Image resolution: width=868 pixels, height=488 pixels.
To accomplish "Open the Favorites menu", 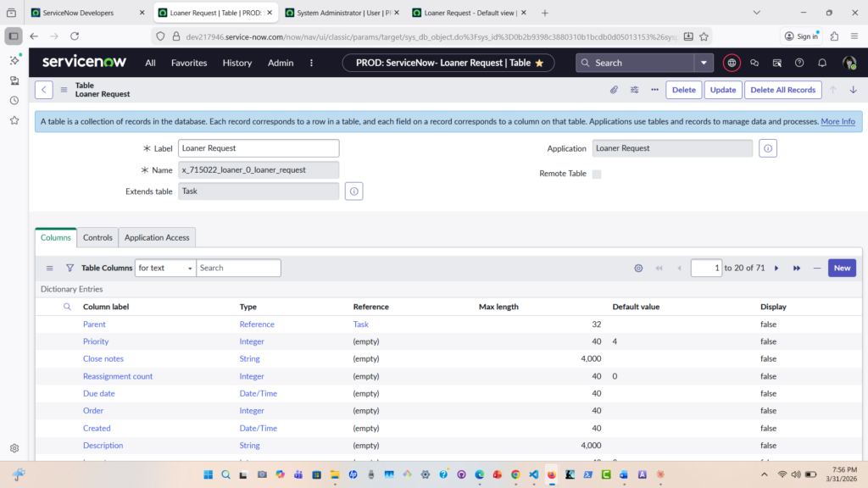I will pos(189,63).
